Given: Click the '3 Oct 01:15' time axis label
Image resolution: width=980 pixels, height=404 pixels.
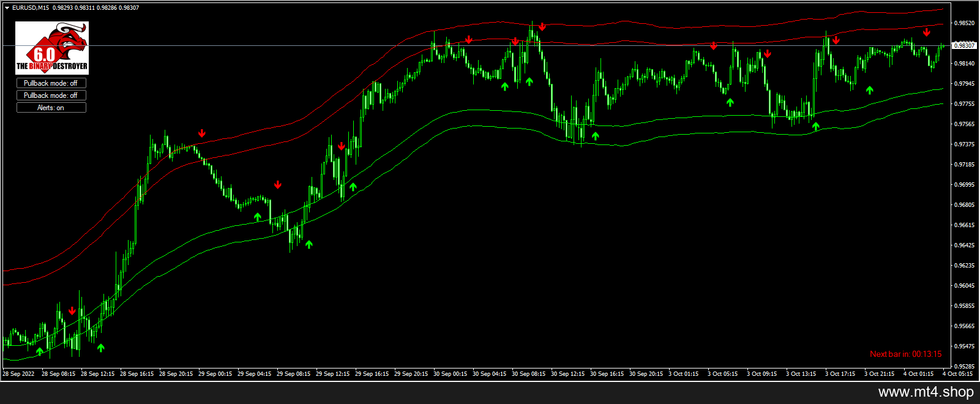Looking at the screenshot, I should (683, 374).
